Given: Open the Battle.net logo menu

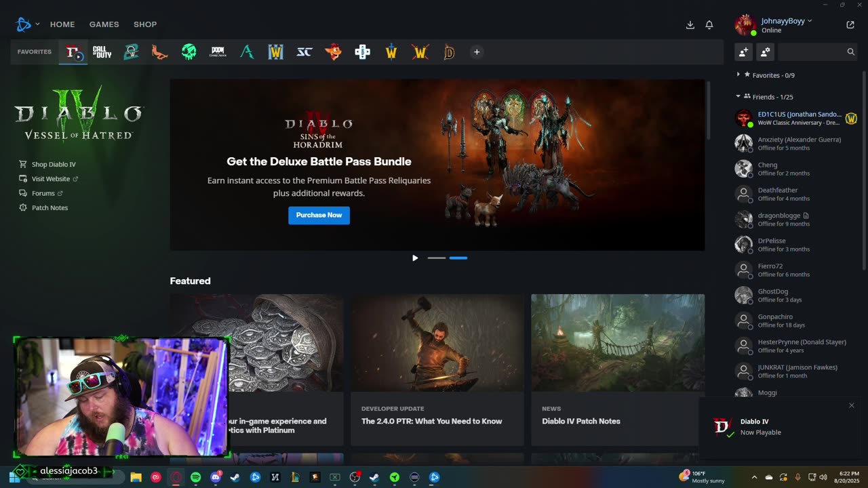Looking at the screenshot, I should 27,24.
